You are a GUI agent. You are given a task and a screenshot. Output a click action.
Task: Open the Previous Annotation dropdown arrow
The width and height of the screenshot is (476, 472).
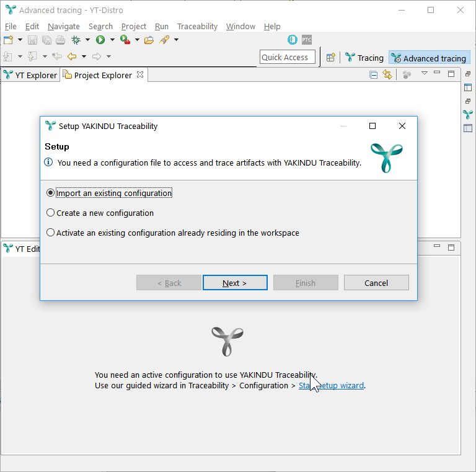pos(45,56)
